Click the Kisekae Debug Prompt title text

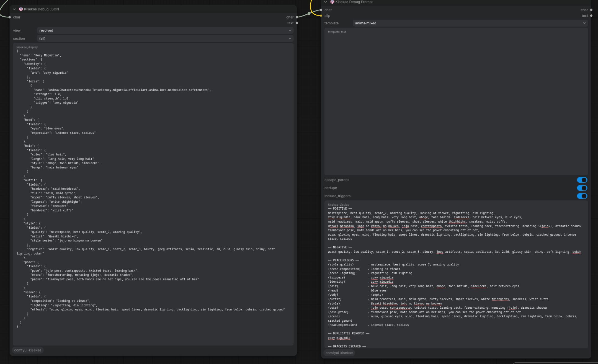354,2
